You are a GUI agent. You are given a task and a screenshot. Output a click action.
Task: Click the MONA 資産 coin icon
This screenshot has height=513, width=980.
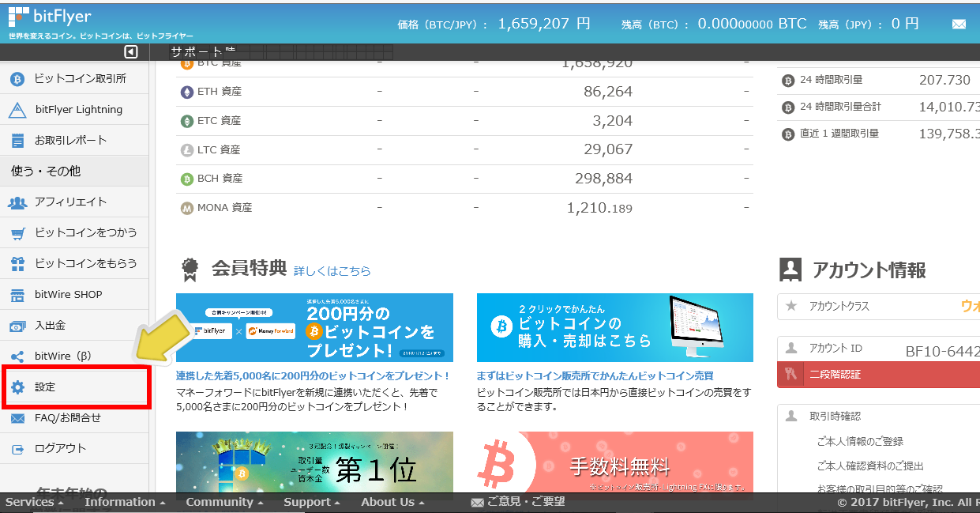tap(187, 209)
